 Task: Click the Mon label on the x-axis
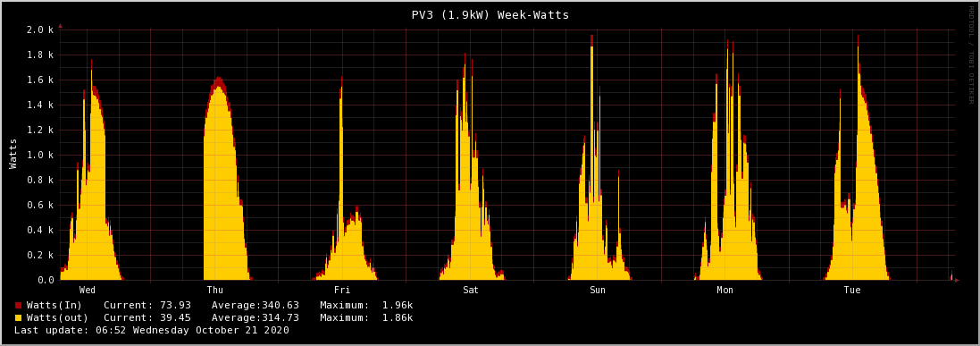pyautogui.click(x=725, y=291)
